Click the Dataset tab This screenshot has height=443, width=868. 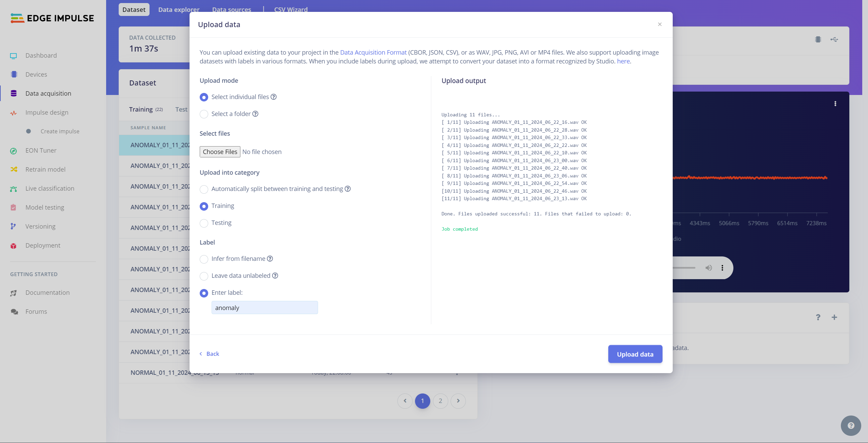[x=133, y=9]
